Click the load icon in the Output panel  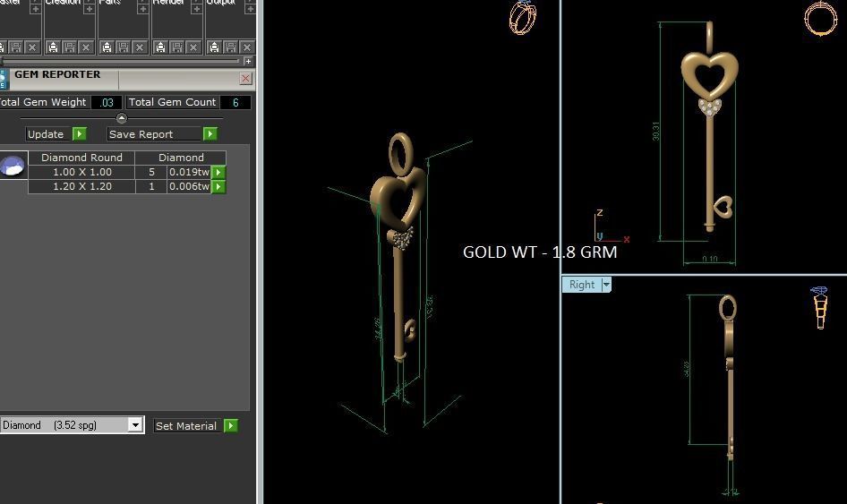[215, 47]
